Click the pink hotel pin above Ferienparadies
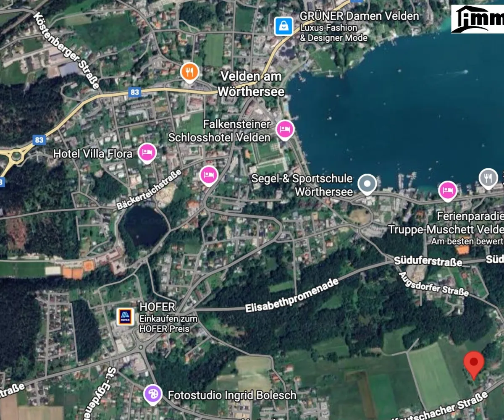 click(x=448, y=190)
